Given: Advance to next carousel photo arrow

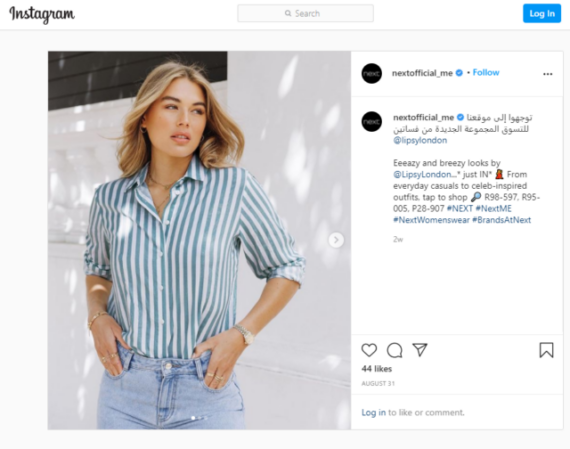Looking at the screenshot, I should [336, 240].
